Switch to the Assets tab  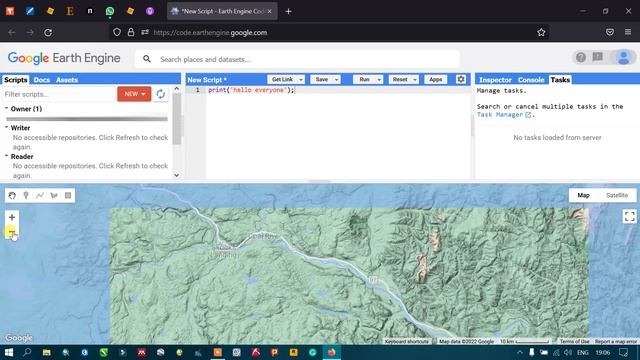(x=67, y=80)
